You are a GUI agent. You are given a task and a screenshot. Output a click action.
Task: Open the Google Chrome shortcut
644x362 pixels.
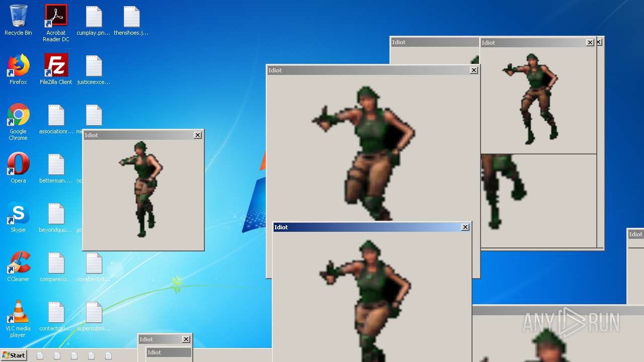(x=18, y=122)
